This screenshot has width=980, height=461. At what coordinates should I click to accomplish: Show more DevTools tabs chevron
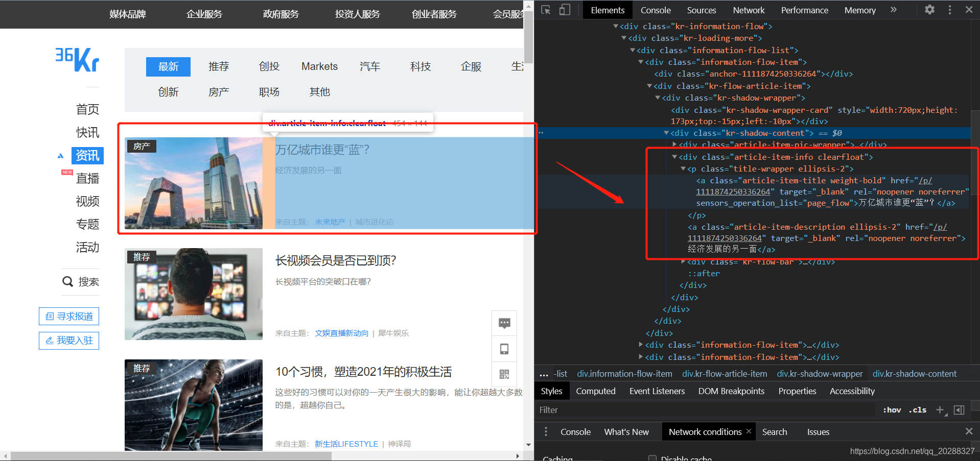coord(893,10)
